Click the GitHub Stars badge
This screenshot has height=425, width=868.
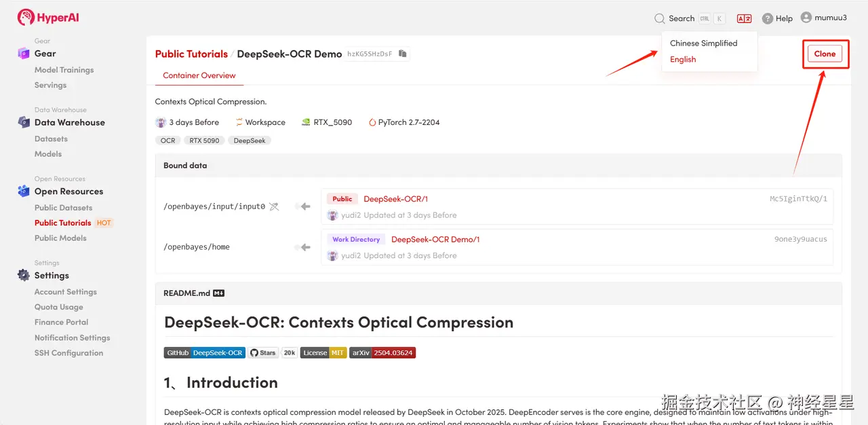[263, 353]
